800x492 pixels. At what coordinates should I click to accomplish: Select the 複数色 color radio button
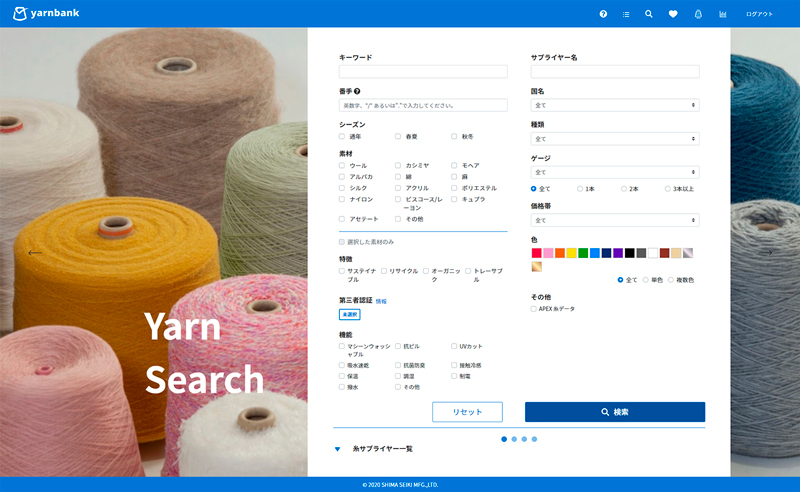[x=671, y=280]
